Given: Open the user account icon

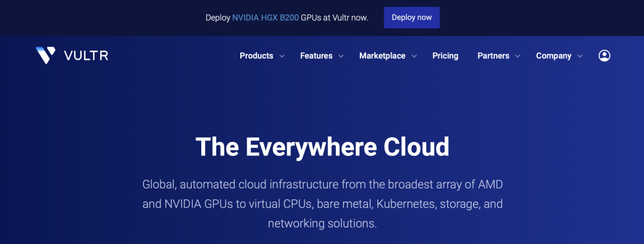Looking at the screenshot, I should 604,56.
